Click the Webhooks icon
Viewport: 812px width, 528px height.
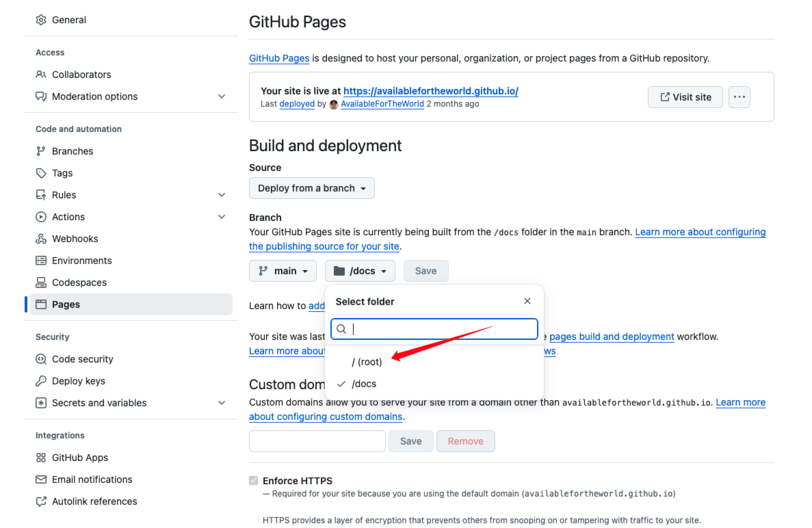tap(41, 239)
